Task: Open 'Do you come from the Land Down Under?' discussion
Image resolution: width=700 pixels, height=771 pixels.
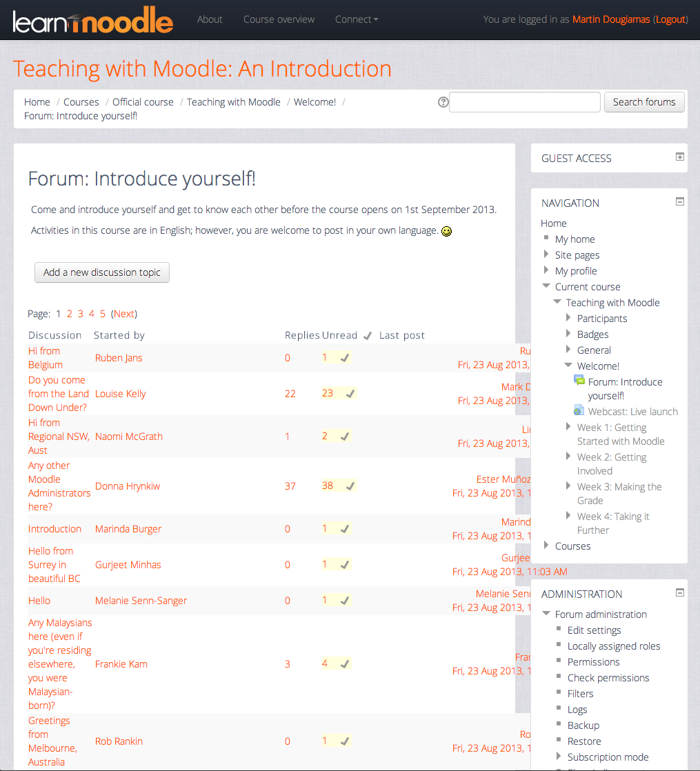Action: [x=58, y=394]
